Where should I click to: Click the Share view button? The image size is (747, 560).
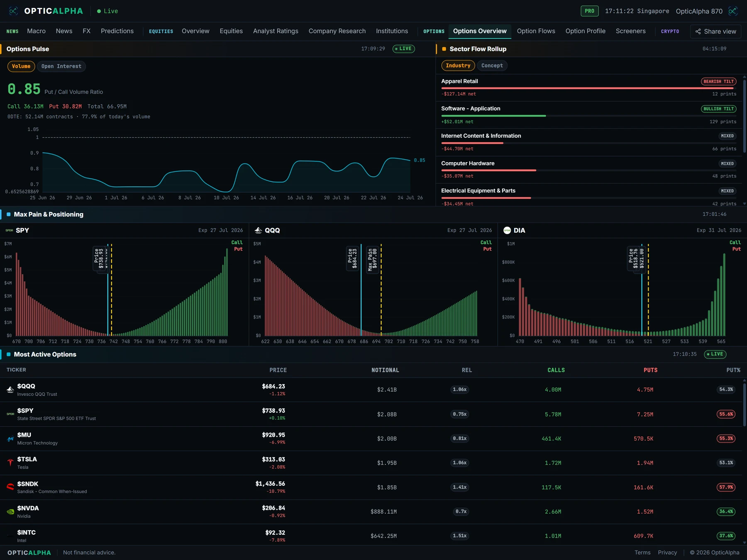pyautogui.click(x=715, y=32)
